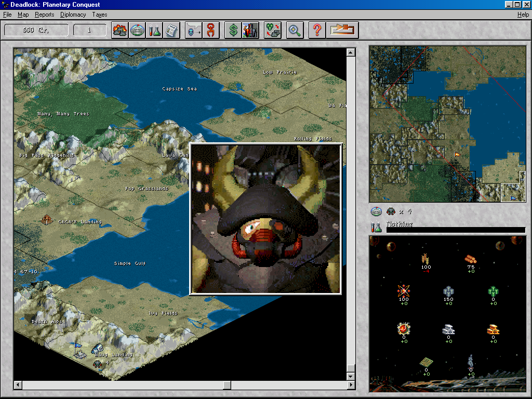532x399 pixels.
Task: Open the alien speech diplomacy icon
Action: click(x=194, y=30)
